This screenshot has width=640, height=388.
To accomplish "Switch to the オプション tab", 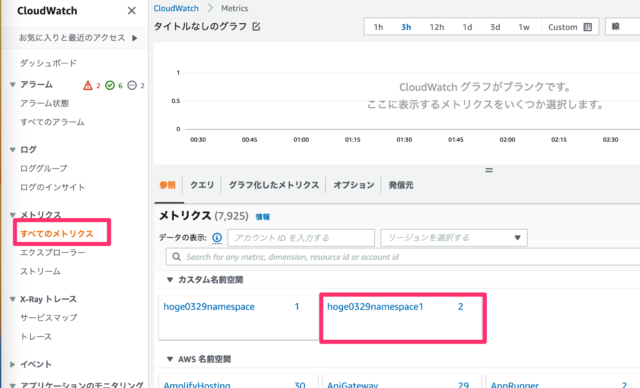I will (354, 185).
